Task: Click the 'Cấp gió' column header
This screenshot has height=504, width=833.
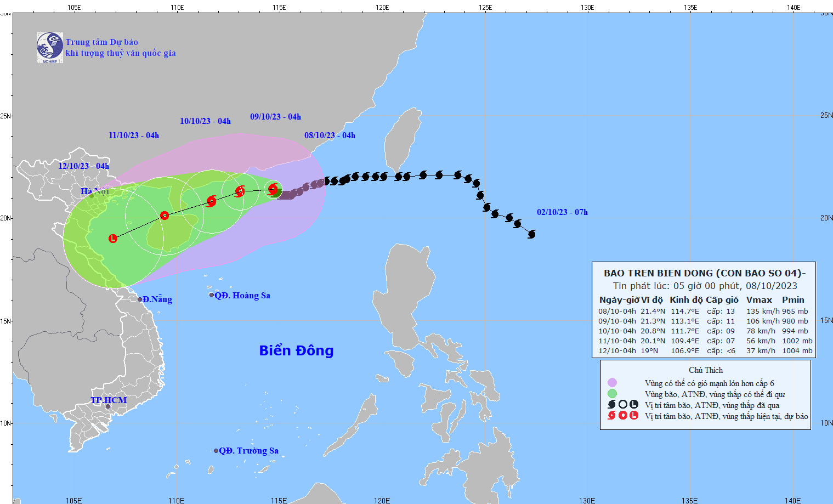Action: (722, 300)
